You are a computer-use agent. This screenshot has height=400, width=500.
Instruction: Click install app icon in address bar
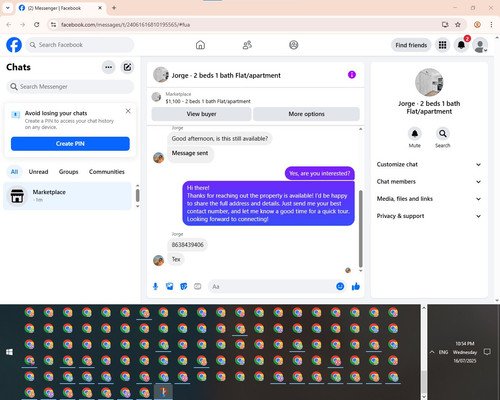click(445, 25)
